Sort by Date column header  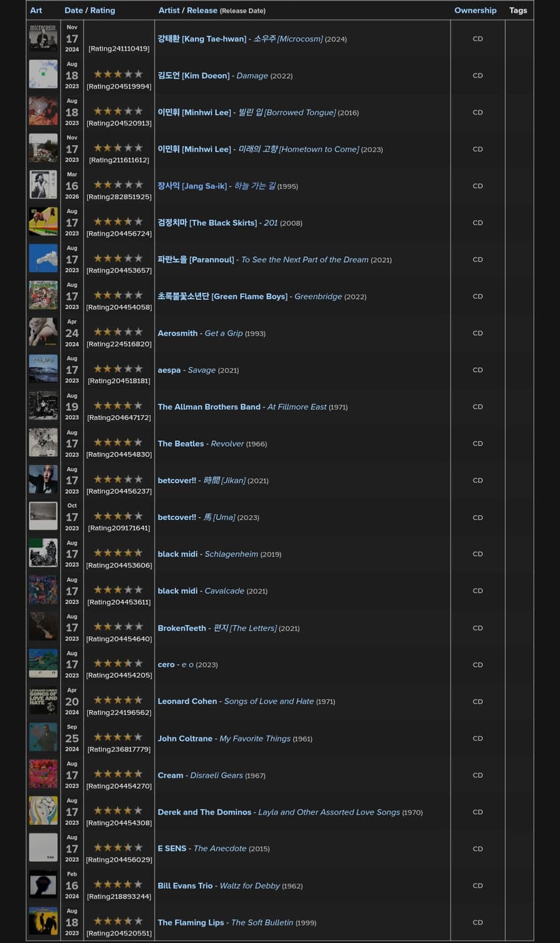click(x=74, y=10)
